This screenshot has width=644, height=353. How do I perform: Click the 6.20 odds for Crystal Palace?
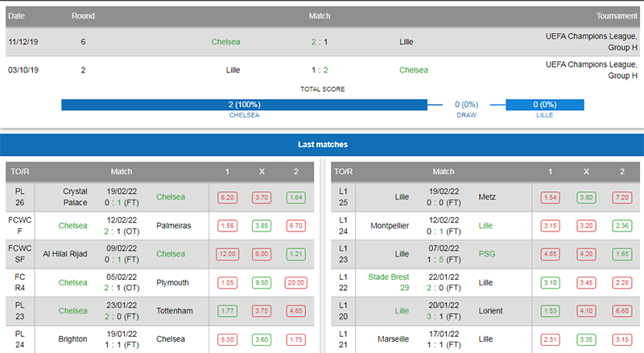pos(227,198)
